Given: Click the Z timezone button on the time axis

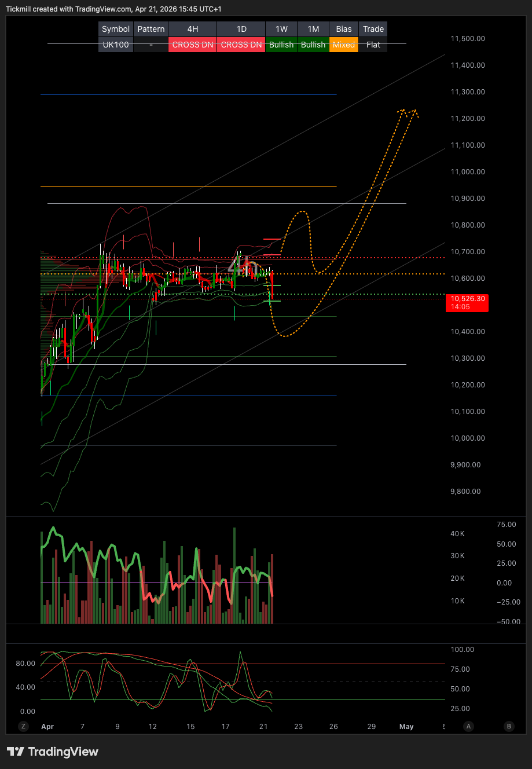Looking at the screenshot, I should (x=23, y=726).
